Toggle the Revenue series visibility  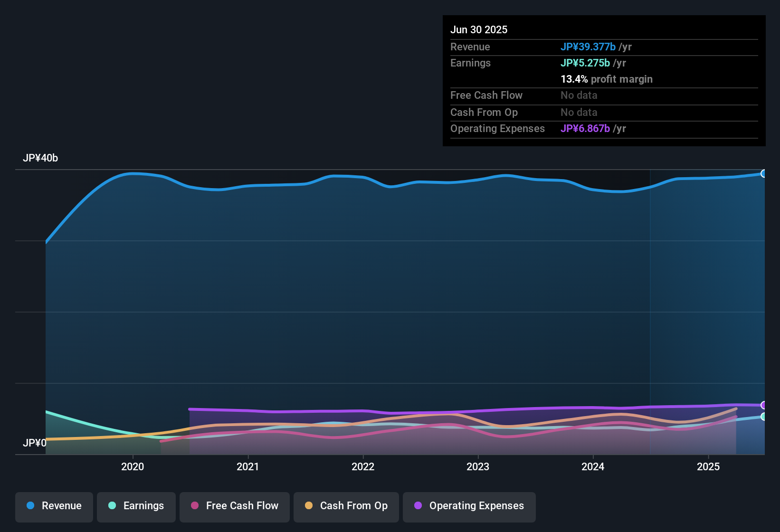tap(54, 506)
